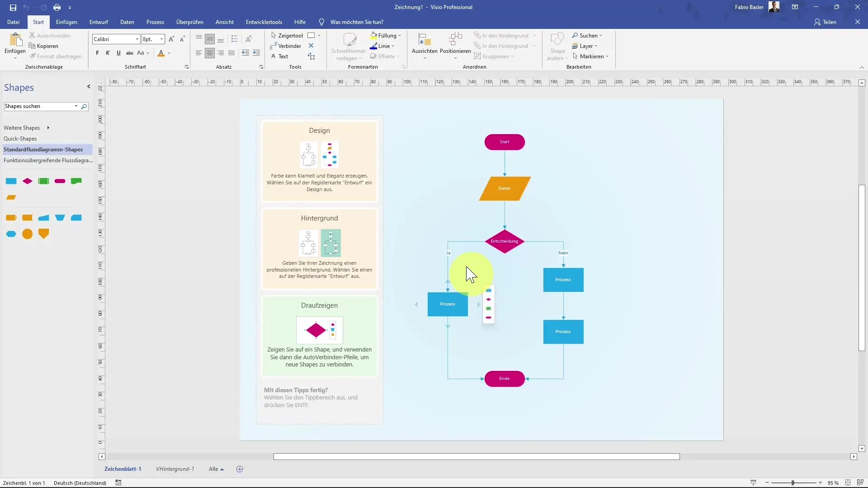
Task: Adjust the zoom slider handle
Action: [x=793, y=483]
